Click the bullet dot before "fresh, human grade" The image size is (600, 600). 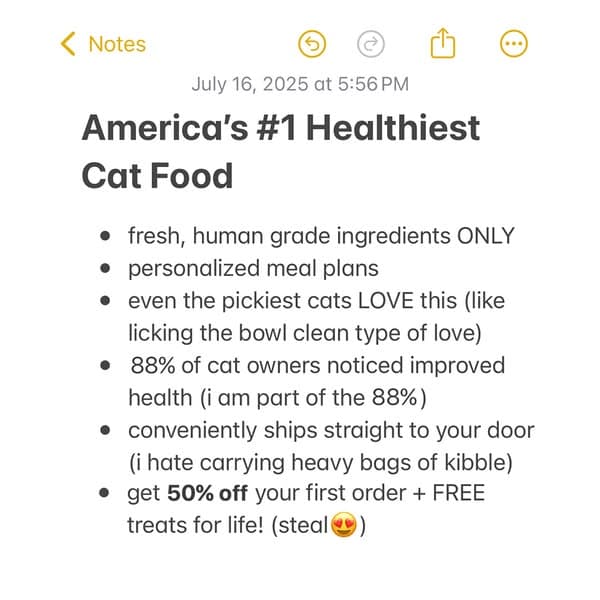click(105, 238)
